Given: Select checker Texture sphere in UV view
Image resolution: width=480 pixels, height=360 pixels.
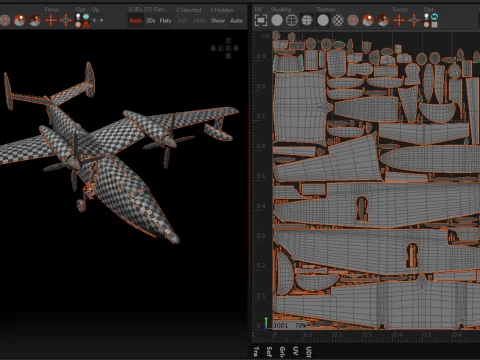Looking at the screenshot, I should click(x=338, y=20).
